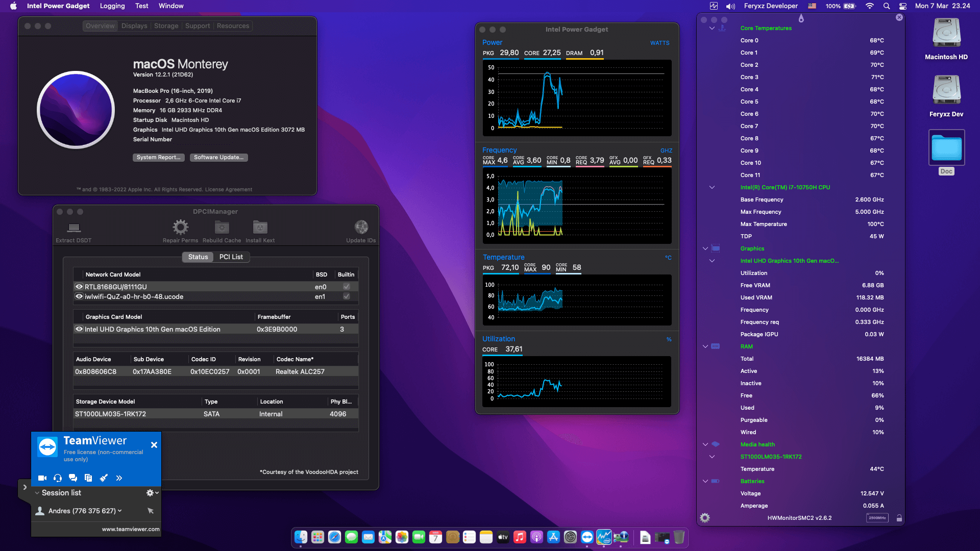Click the remote control cursor icon for Andres
980x551 pixels.
coord(151,511)
